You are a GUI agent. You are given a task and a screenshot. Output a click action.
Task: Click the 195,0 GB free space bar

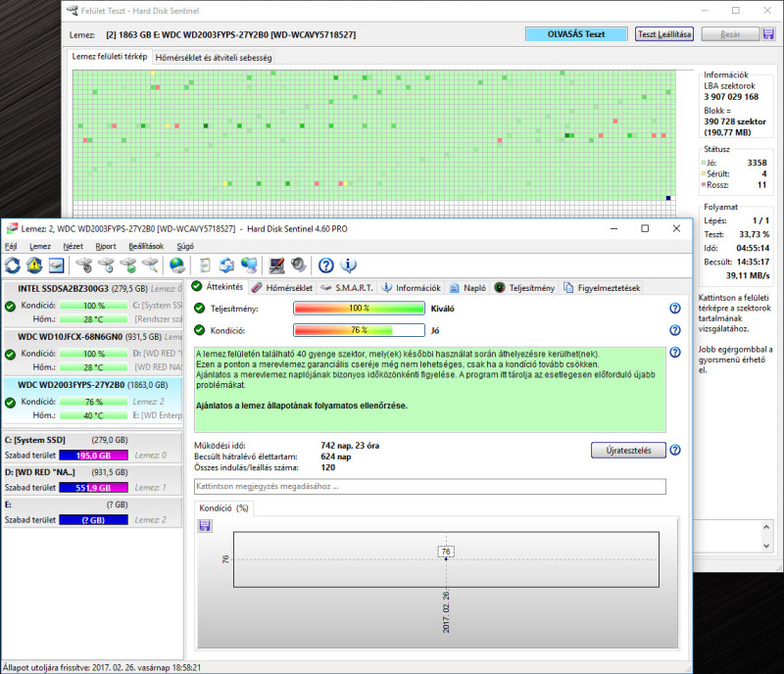[93, 455]
